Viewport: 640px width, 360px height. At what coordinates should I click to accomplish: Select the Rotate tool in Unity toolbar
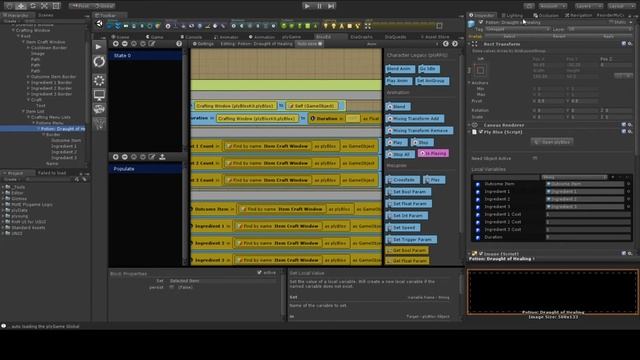[33, 6]
